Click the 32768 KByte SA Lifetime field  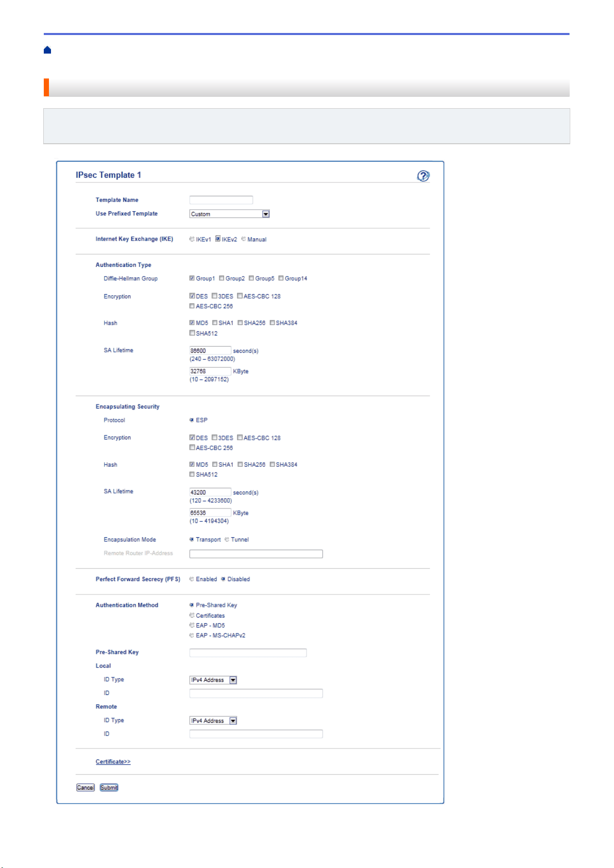coord(210,371)
